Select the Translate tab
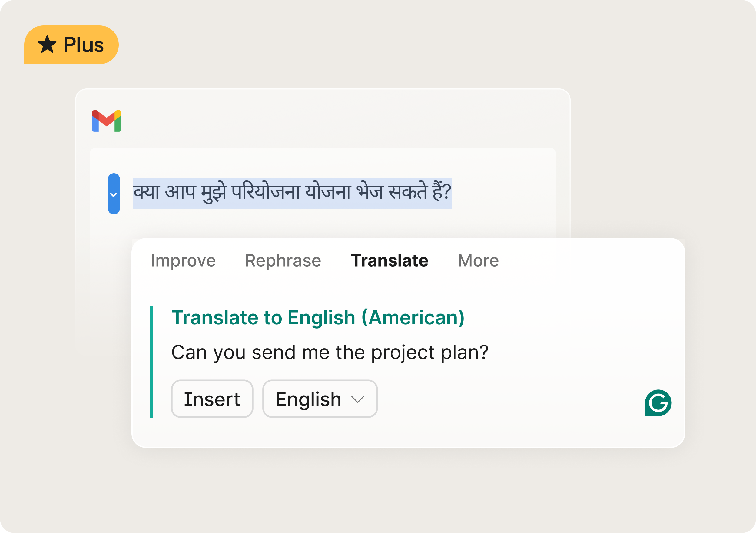 390,260
